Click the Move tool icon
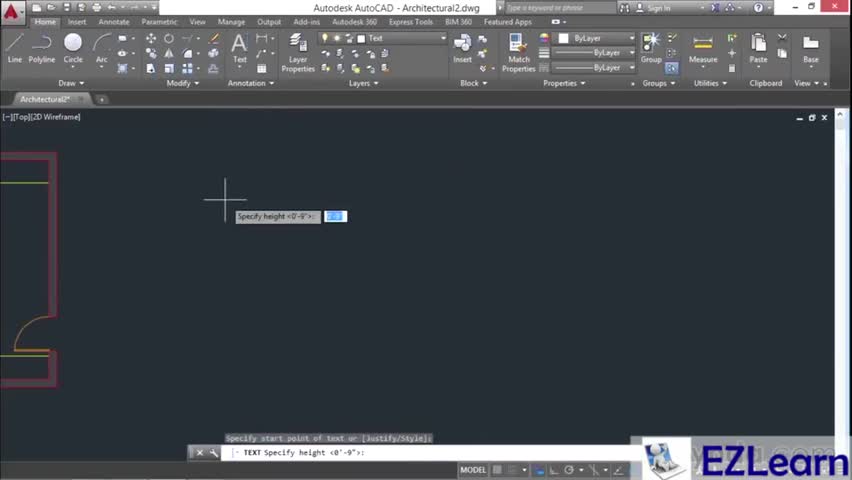This screenshot has height=480, width=852. pos(151,39)
